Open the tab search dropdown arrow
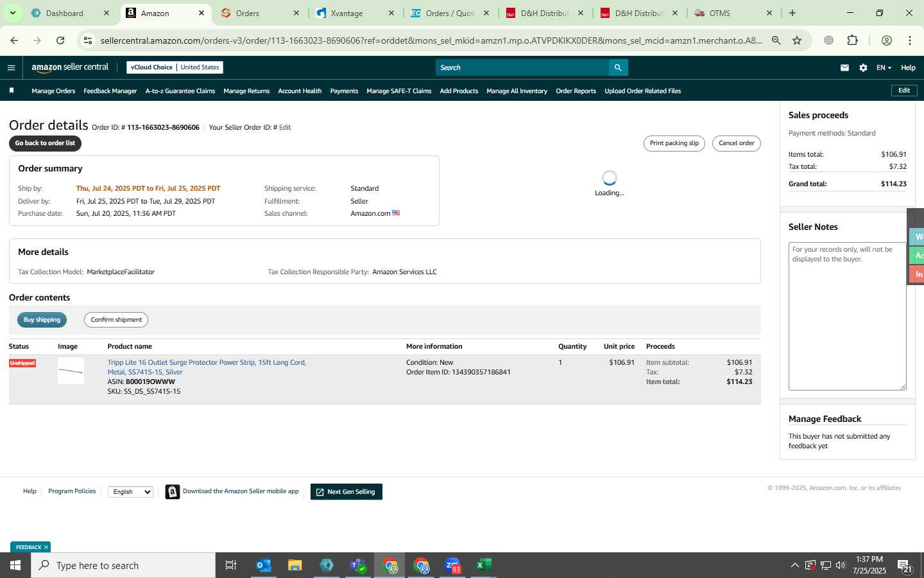The width and height of the screenshot is (924, 578). point(12,13)
